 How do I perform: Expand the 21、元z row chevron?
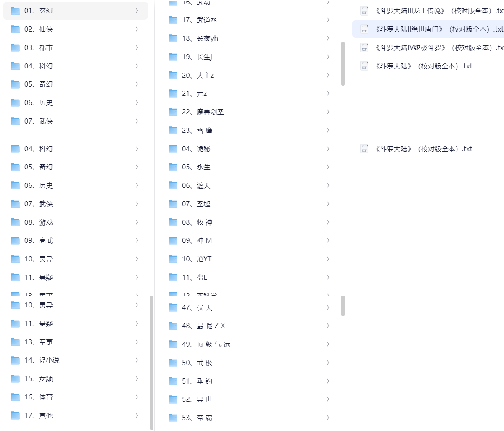point(328,93)
